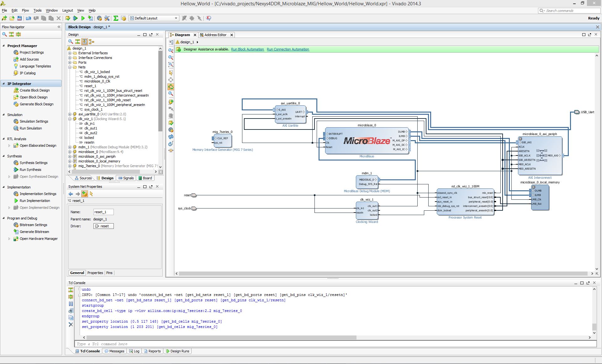Click Add IP icon in diagram toolbar
The image size is (602, 364).
click(x=171, y=102)
